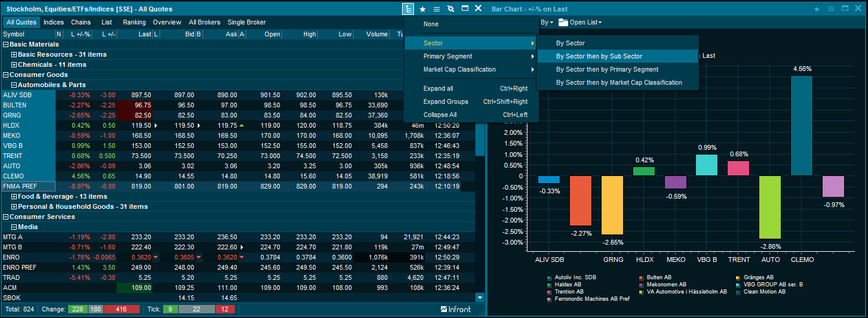868x318 pixels.
Task: Expand Food & Beverage - 13 items
Action: 14,196
